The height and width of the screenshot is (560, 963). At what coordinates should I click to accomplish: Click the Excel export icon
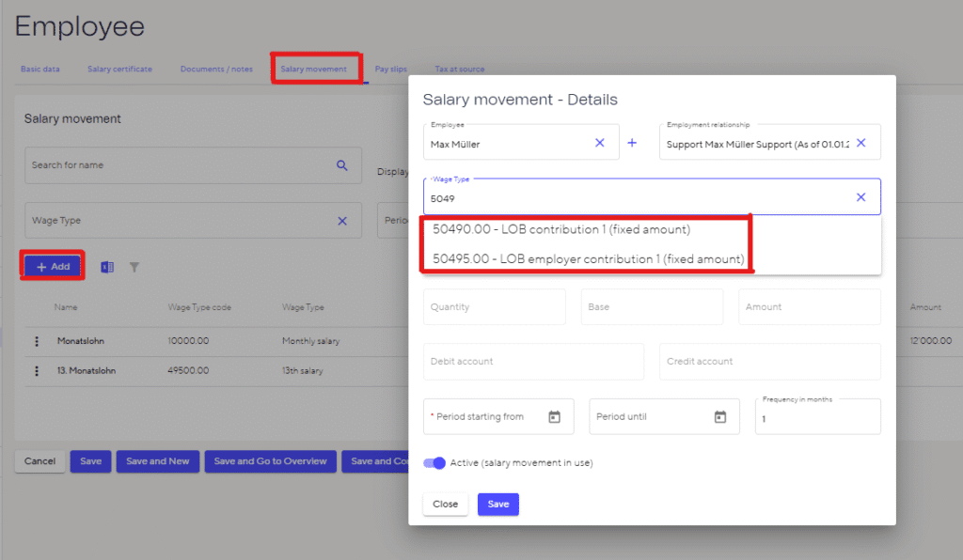pyautogui.click(x=107, y=267)
